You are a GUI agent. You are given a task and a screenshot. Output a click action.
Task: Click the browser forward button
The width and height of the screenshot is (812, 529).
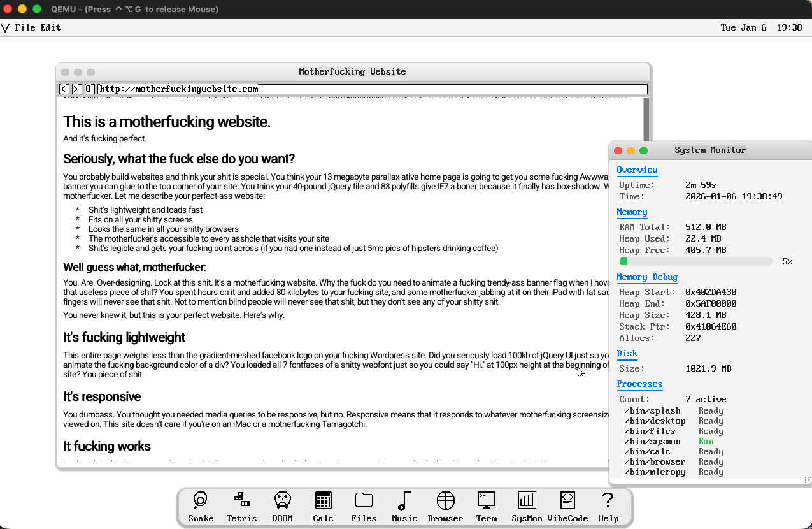tap(76, 89)
